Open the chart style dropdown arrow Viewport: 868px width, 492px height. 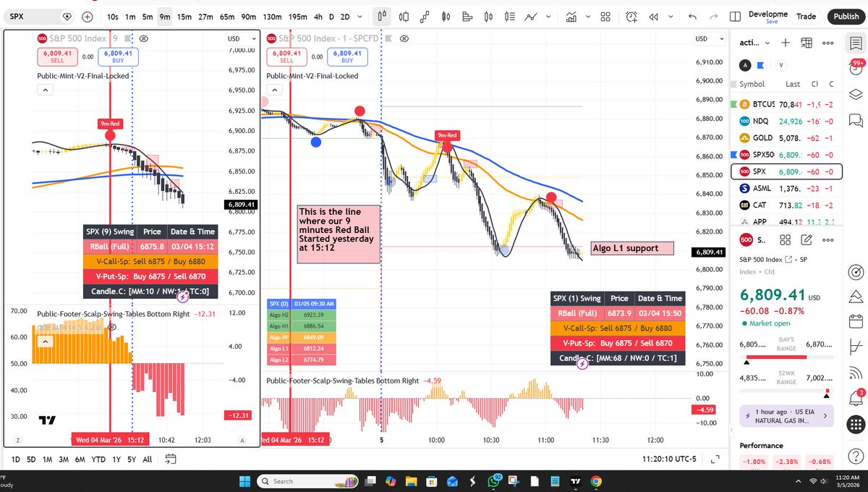[x=550, y=16]
